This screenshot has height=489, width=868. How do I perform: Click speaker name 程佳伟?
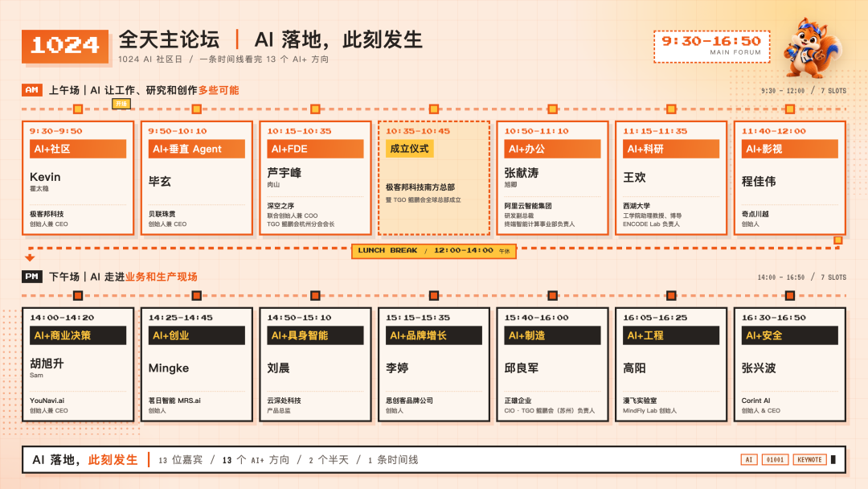[759, 182]
